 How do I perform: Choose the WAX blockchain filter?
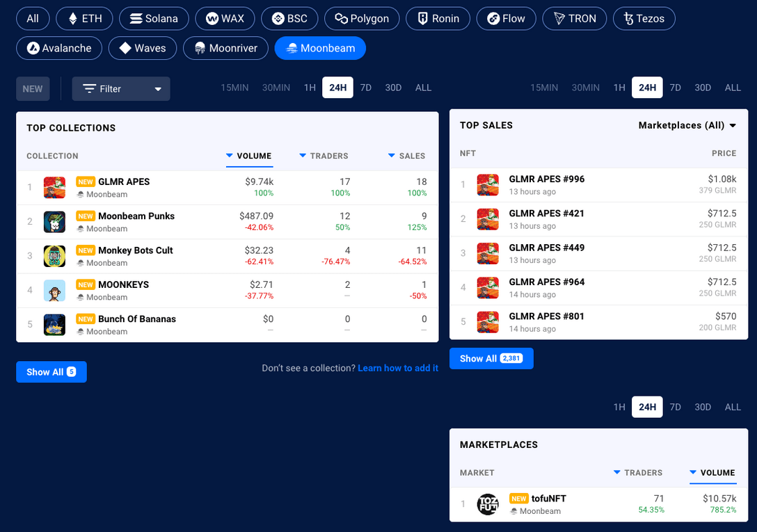pos(225,19)
